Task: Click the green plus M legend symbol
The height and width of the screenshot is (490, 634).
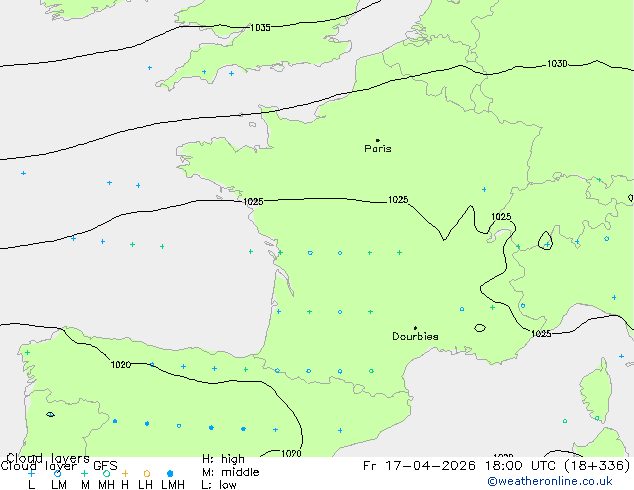Action: pyautogui.click(x=84, y=473)
